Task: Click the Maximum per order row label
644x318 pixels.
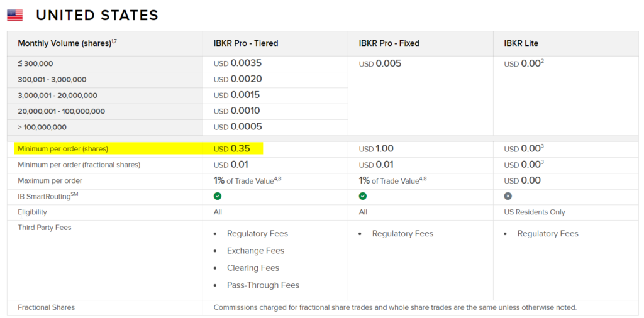Action: [x=50, y=180]
